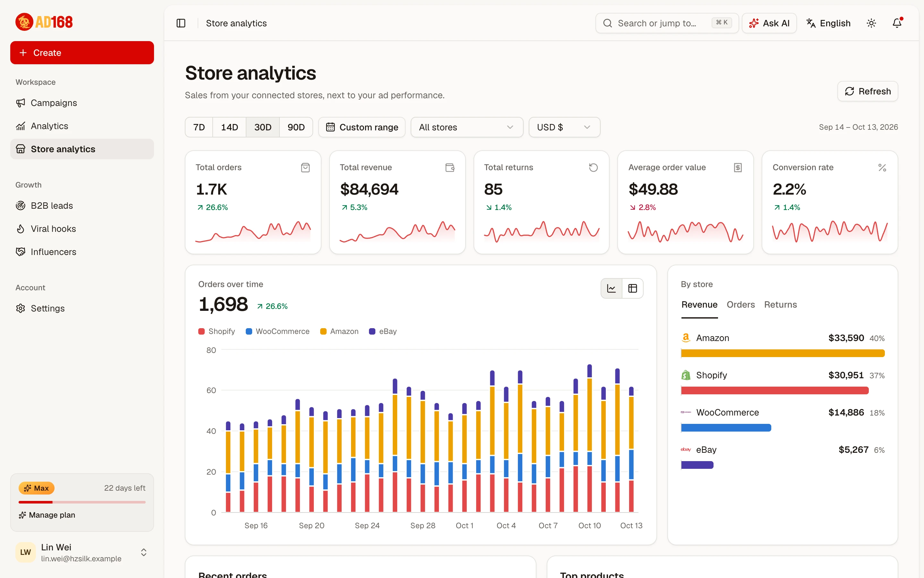Click the WooCommerce store logo
This screenshot has width=924, height=578.
click(x=686, y=413)
